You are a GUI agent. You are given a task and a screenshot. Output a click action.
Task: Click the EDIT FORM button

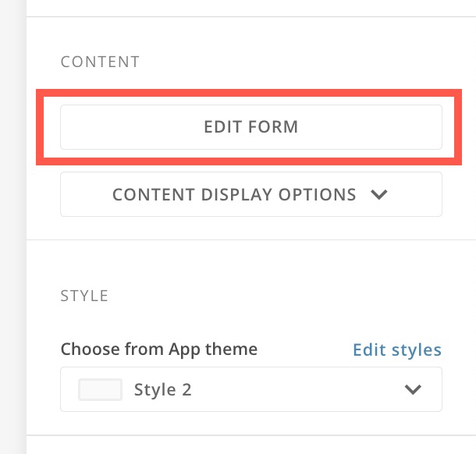(250, 126)
